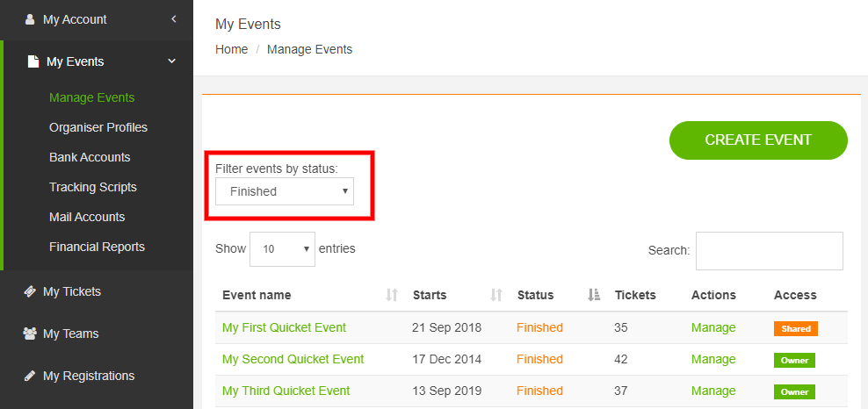Manage My Second Quicket Event
This screenshot has width=868, height=409.
point(713,359)
